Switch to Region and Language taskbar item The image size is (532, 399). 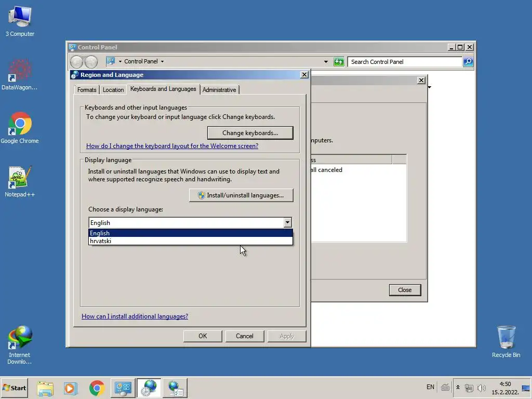coord(149,388)
